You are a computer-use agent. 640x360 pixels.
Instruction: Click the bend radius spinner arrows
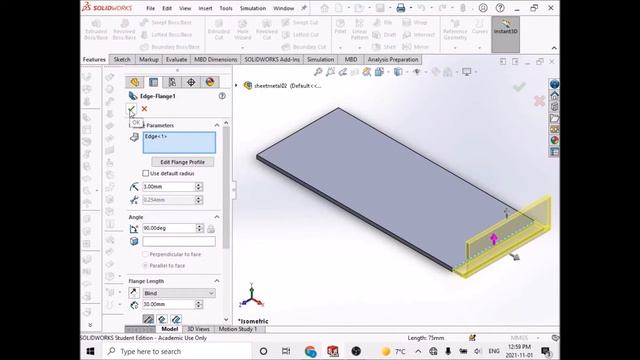point(199,187)
